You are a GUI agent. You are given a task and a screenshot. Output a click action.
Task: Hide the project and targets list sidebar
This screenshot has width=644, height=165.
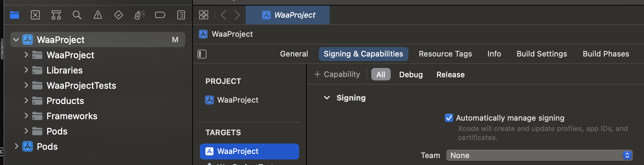coord(202,54)
